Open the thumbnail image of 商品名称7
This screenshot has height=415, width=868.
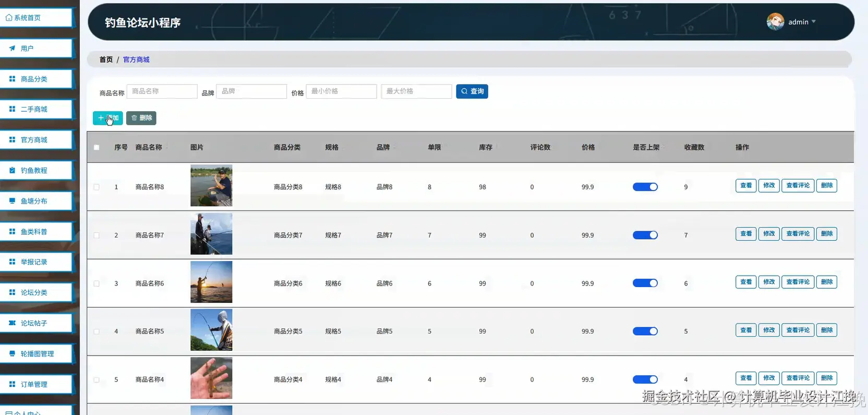211,234
